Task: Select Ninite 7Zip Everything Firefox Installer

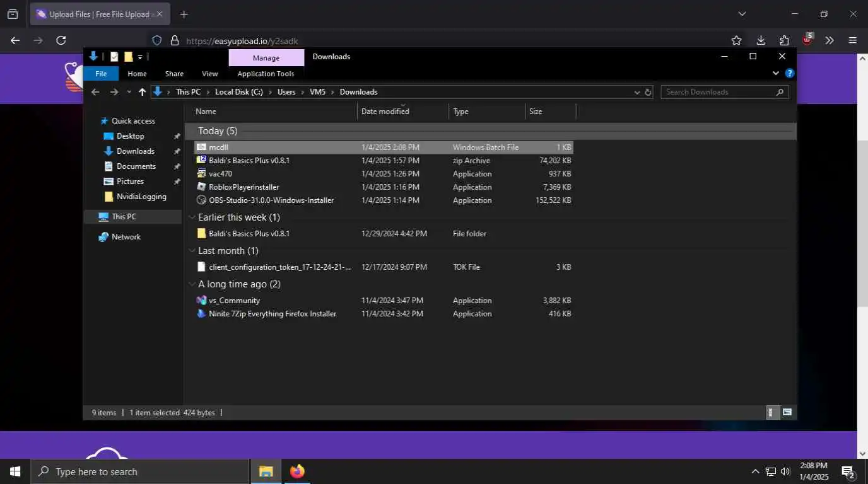Action: [x=384, y=314]
